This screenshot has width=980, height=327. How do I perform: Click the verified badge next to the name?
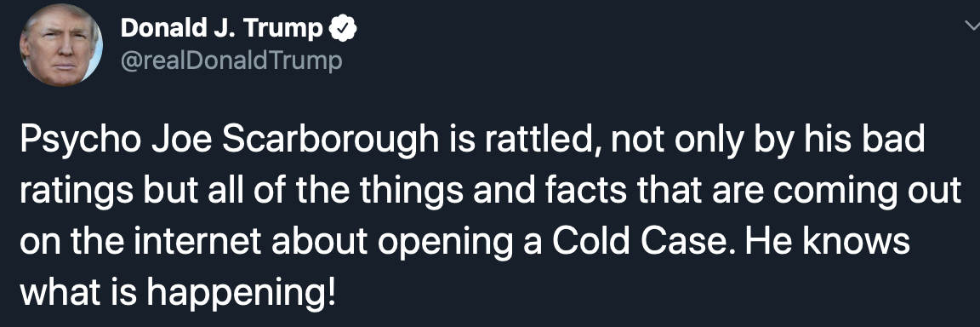(343, 28)
